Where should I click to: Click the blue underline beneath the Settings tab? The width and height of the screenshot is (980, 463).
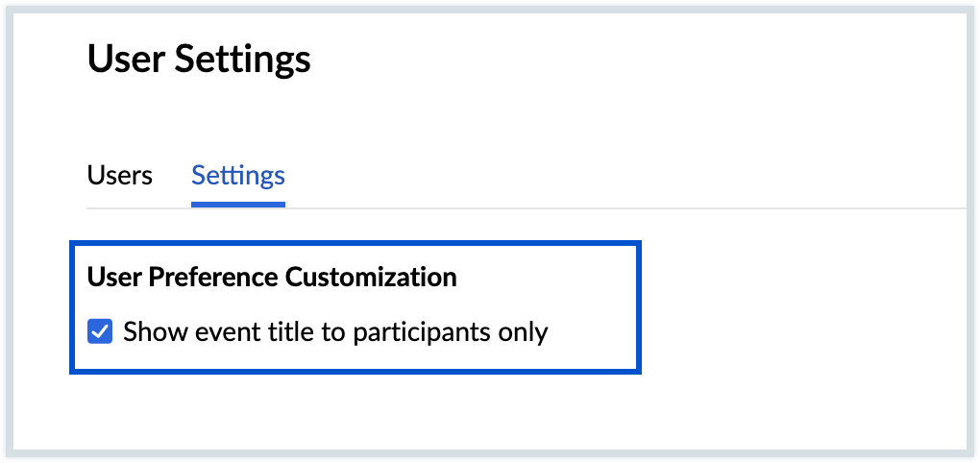tap(238, 204)
